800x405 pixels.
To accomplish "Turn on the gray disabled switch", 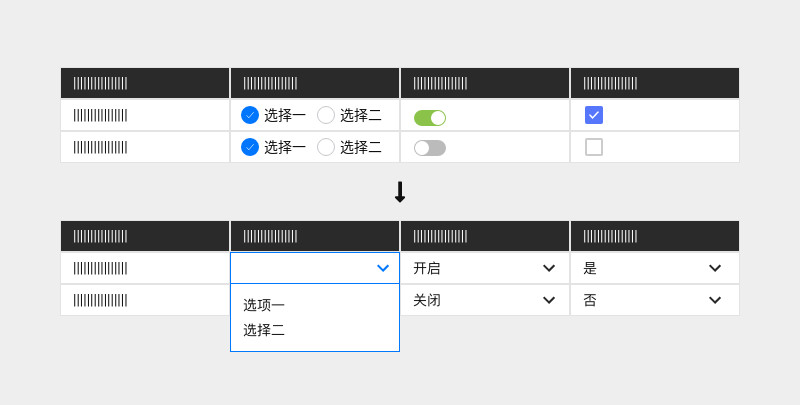I will click(x=430, y=148).
